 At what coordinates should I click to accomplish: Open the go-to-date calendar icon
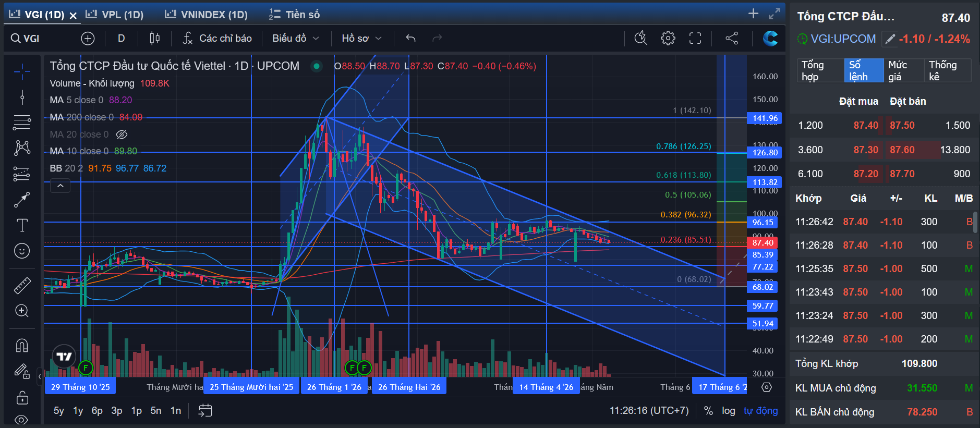(x=205, y=411)
